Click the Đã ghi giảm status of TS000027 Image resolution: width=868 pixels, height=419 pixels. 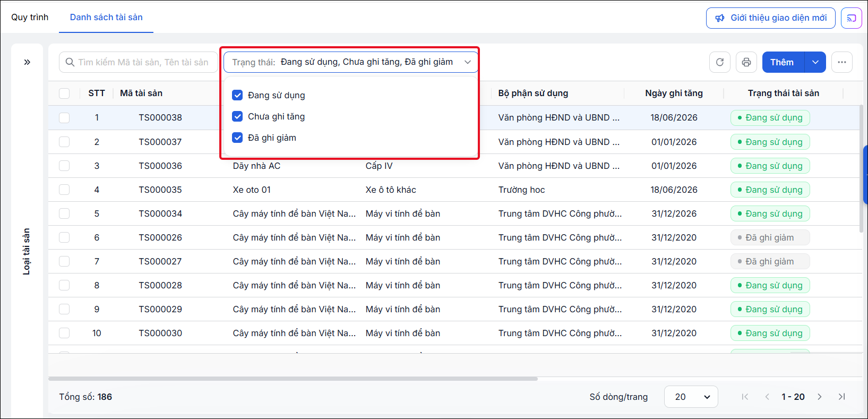770,261
